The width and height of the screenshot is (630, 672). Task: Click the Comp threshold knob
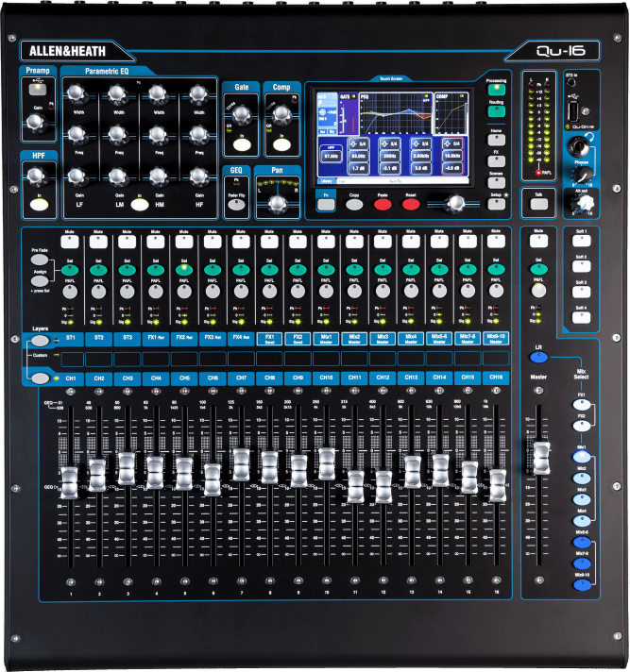pos(281,113)
